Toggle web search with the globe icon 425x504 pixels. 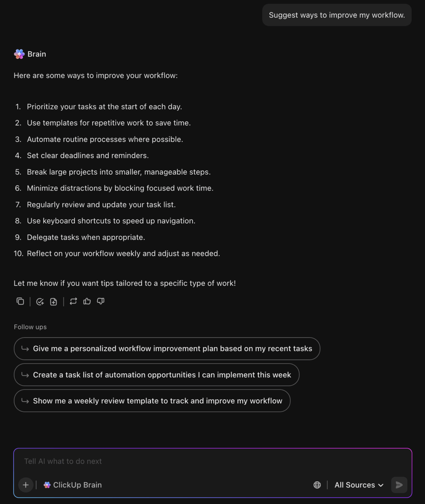[x=317, y=485]
